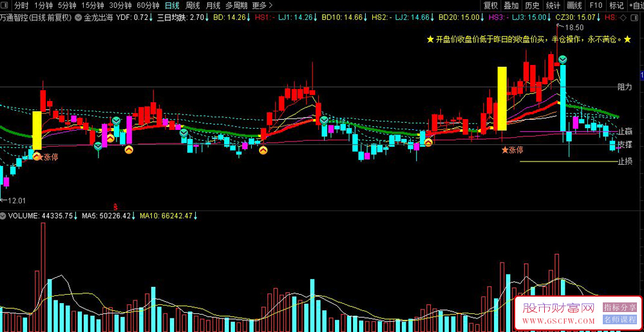Click the round arrow icon before VOLUME
644x332 pixels.
[3, 215]
